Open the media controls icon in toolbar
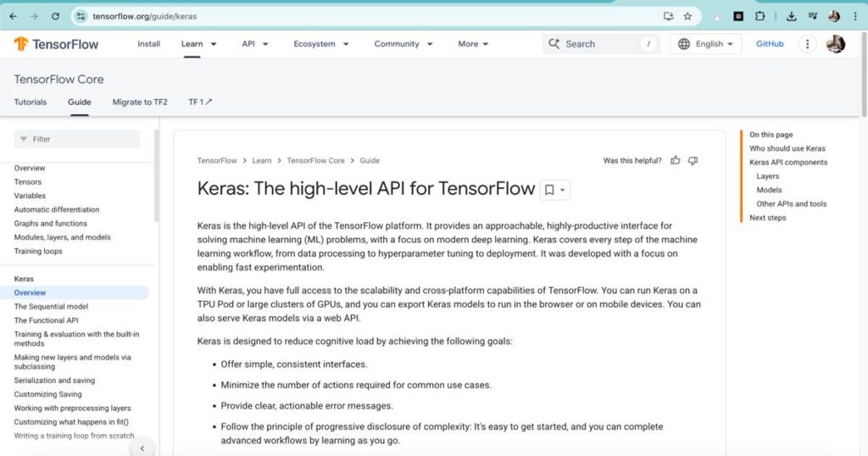This screenshot has height=456, width=868. pyautogui.click(x=813, y=16)
